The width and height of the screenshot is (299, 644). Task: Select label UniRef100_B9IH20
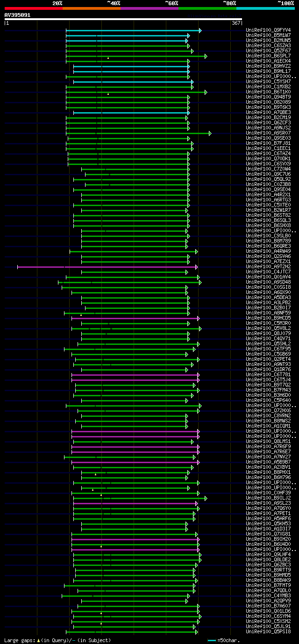click(268, 539)
